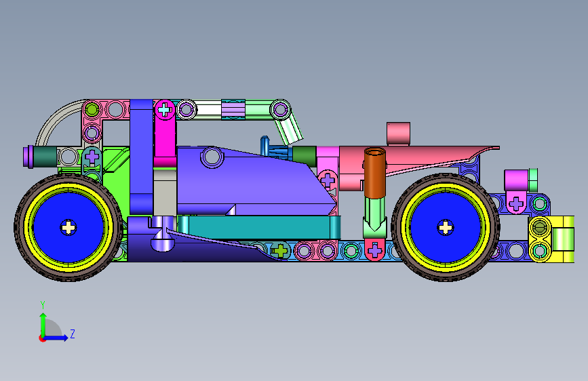Screen dimensions: 588x381
Task: Click the Z axis label
Action: point(73,334)
